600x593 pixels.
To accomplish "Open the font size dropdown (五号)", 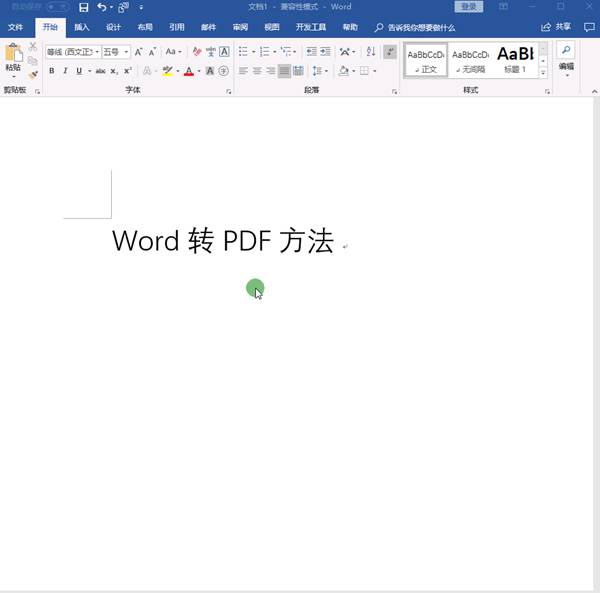I will coord(126,52).
